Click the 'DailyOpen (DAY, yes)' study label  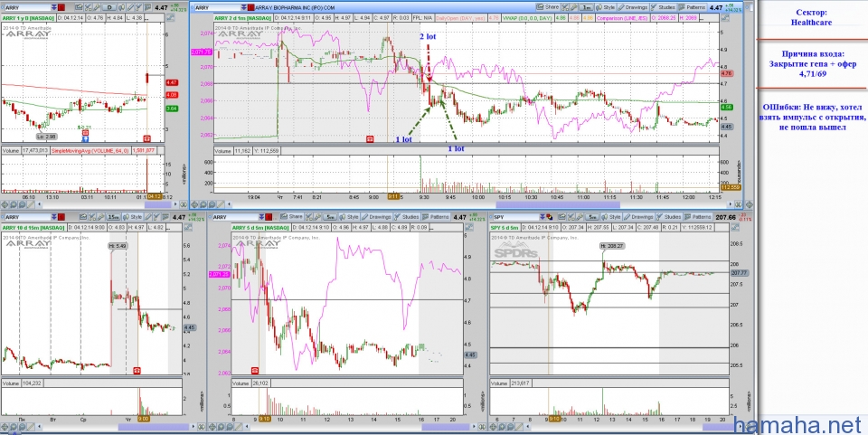pyautogui.click(x=460, y=18)
